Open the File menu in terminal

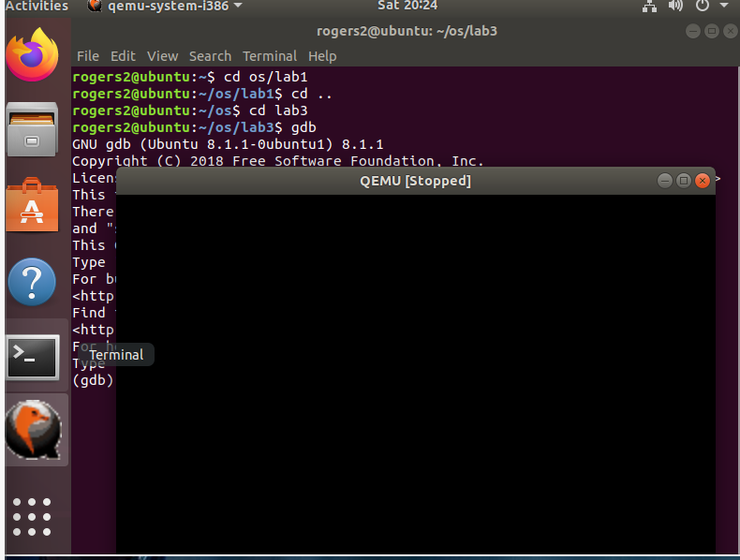[x=87, y=56]
